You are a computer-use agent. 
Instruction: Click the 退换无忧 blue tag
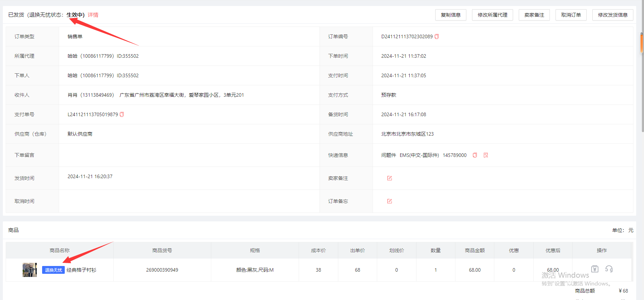[x=53, y=270]
